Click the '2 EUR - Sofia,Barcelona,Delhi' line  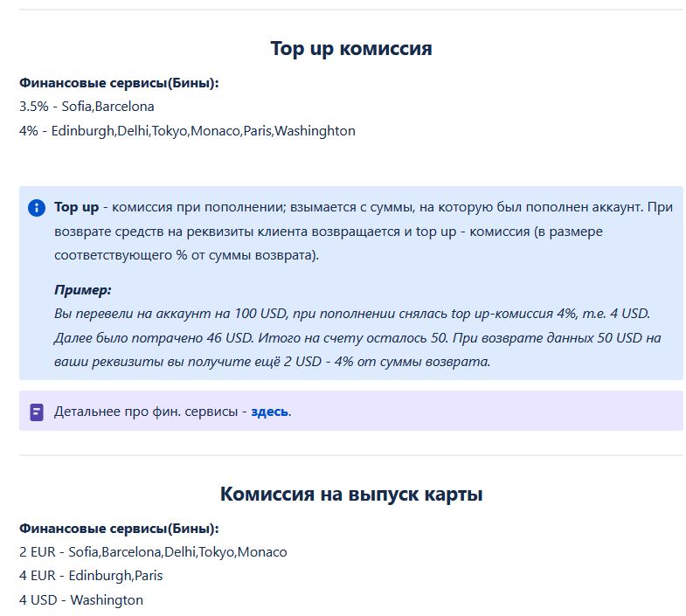[153, 552]
